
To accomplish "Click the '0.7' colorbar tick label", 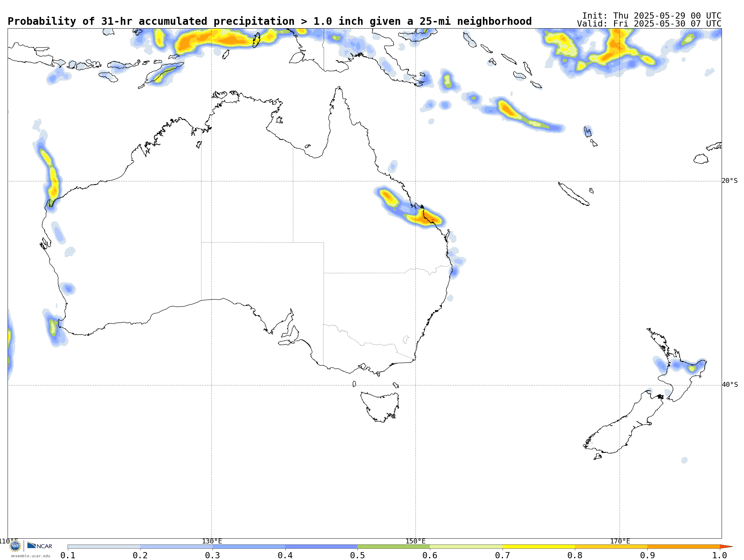I will 503,556.
